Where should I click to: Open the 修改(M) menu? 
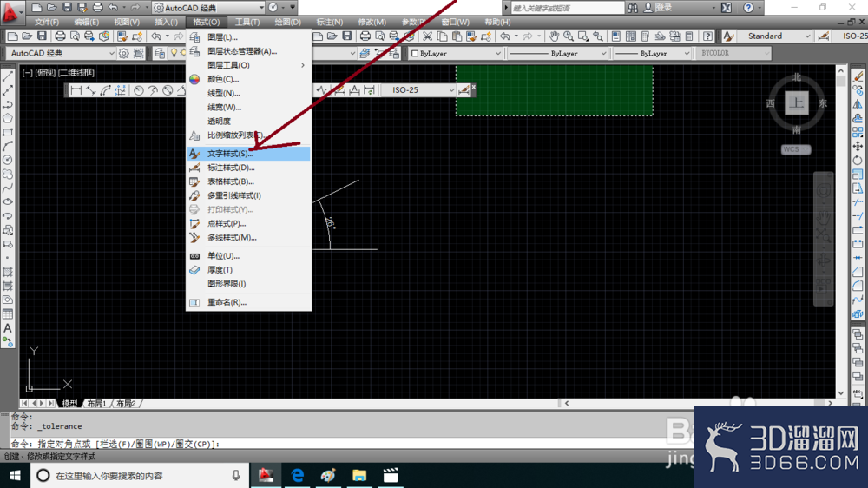[x=372, y=23]
